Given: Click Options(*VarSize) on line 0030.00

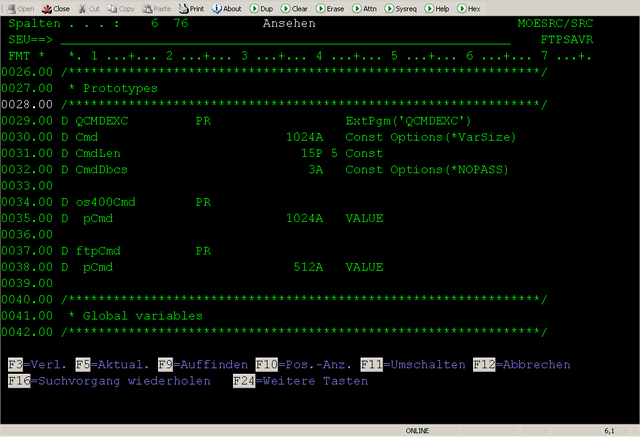Looking at the screenshot, I should pyautogui.click(x=453, y=137).
